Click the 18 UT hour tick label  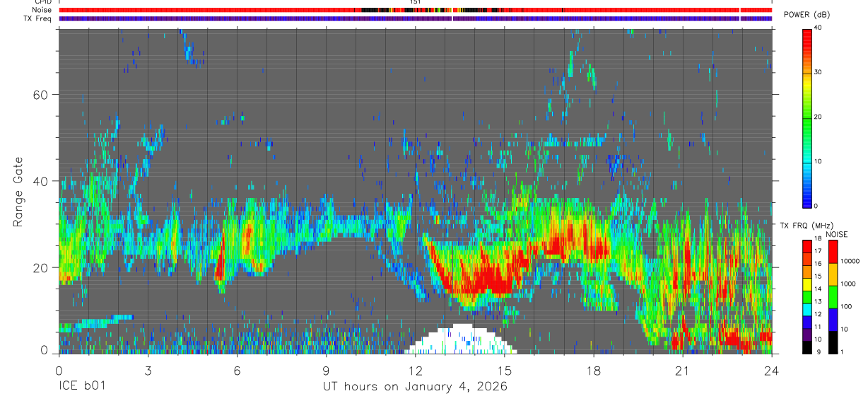[x=594, y=370]
